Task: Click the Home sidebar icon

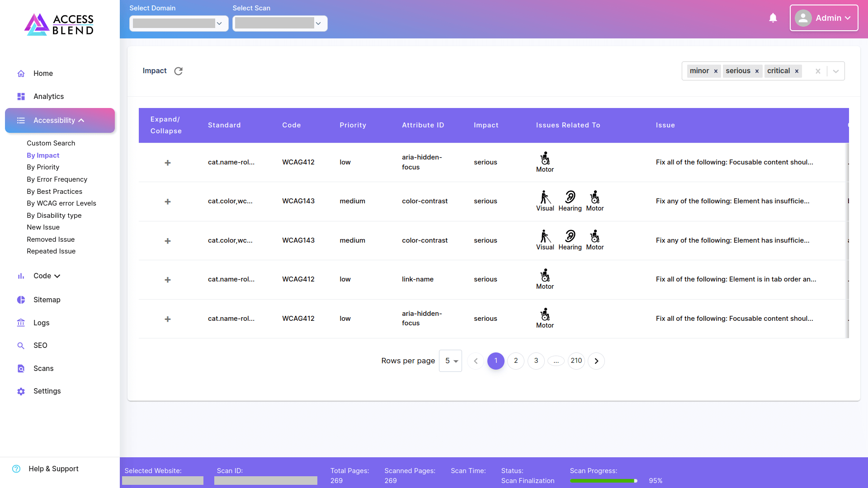Action: click(21, 74)
